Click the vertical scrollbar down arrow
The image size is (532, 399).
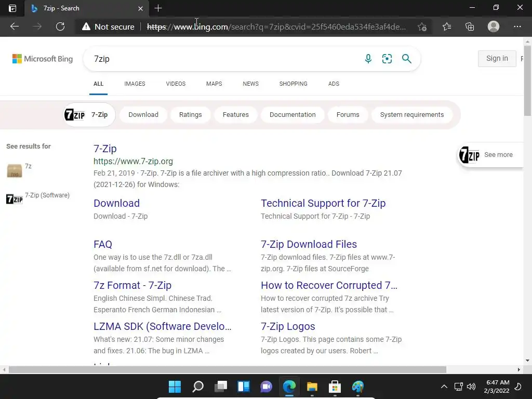527,361
